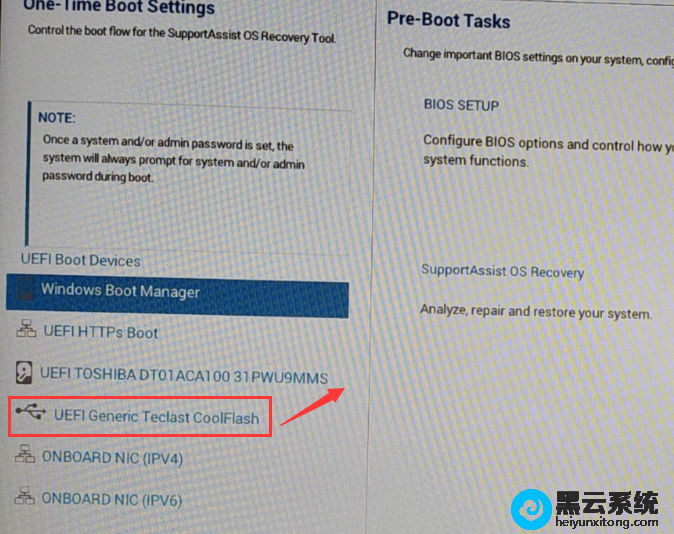
Task: Launch SupportAssist OS Recovery
Action: 502,272
